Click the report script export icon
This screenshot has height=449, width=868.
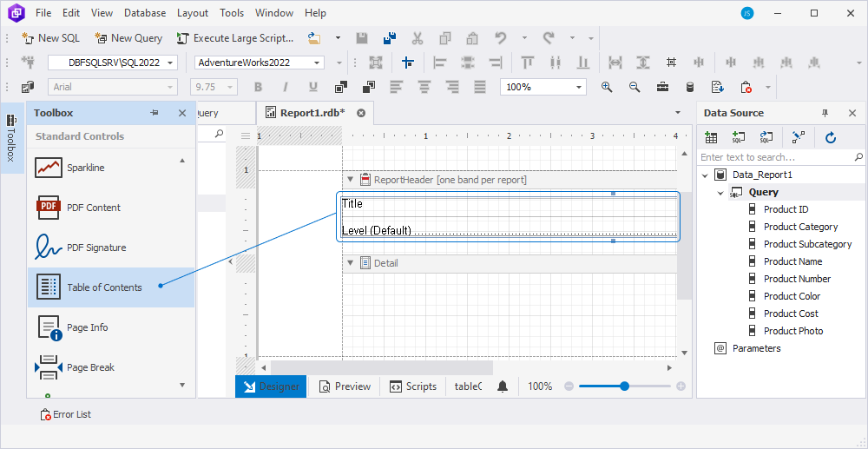click(x=718, y=87)
